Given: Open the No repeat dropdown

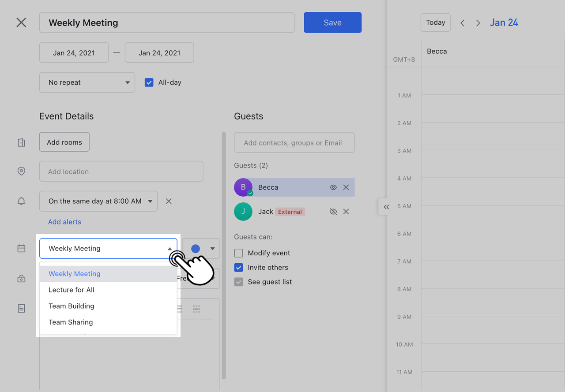Looking at the screenshot, I should (87, 82).
